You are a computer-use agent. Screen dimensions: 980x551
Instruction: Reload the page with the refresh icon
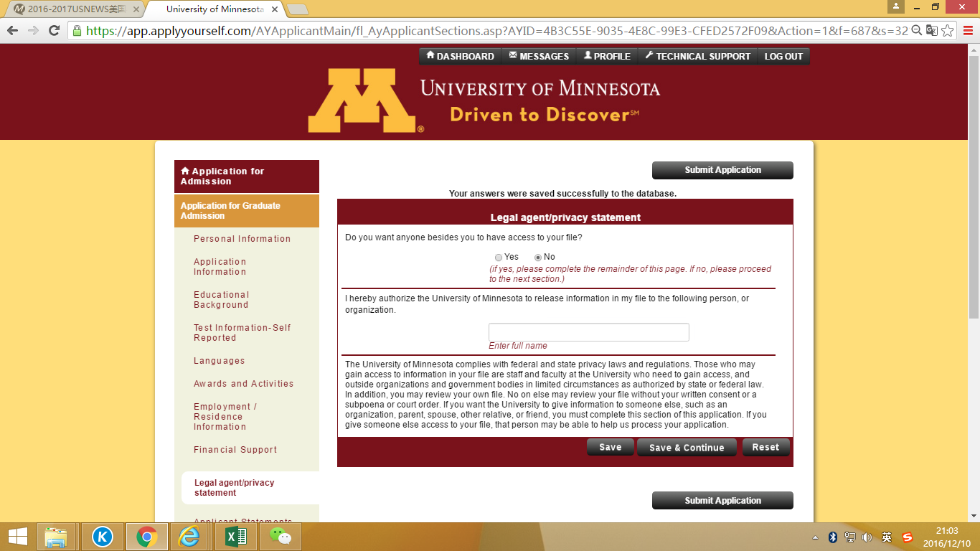pyautogui.click(x=54, y=31)
